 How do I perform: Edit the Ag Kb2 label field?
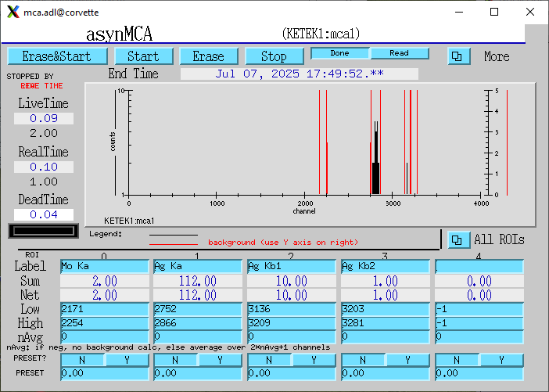point(386,267)
